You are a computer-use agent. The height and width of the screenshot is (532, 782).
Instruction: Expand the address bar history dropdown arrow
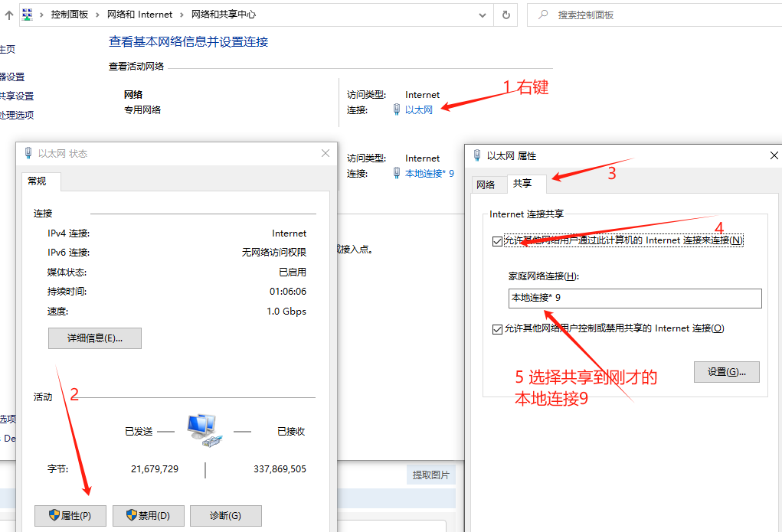click(483, 14)
